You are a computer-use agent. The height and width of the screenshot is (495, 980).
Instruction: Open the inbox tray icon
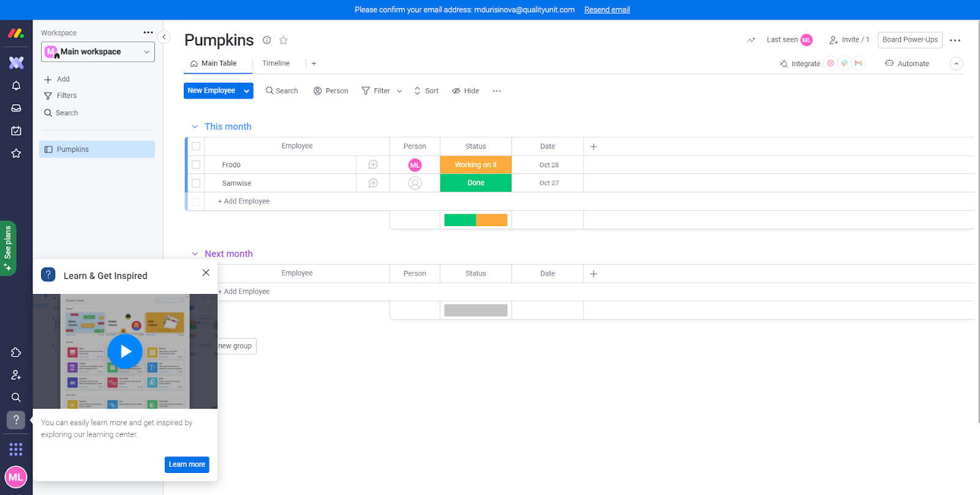pyautogui.click(x=17, y=108)
